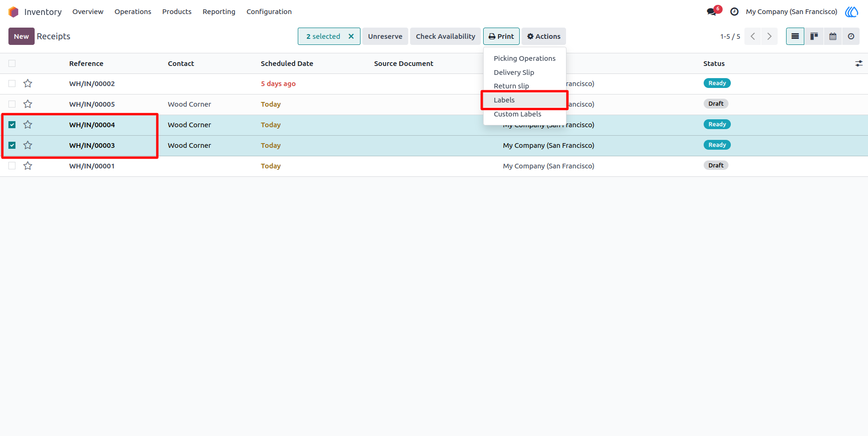Switch to Kanban view icon
The width and height of the screenshot is (868, 436).
point(814,36)
